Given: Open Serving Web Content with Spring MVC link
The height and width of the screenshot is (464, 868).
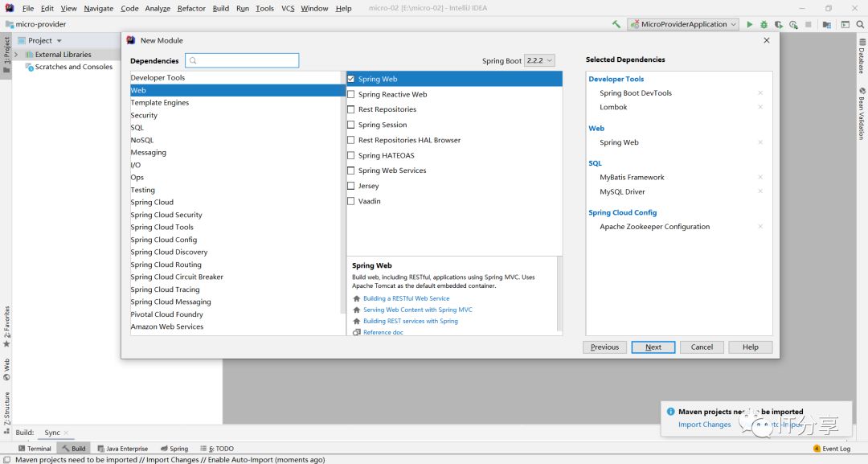Looking at the screenshot, I should tap(418, 310).
